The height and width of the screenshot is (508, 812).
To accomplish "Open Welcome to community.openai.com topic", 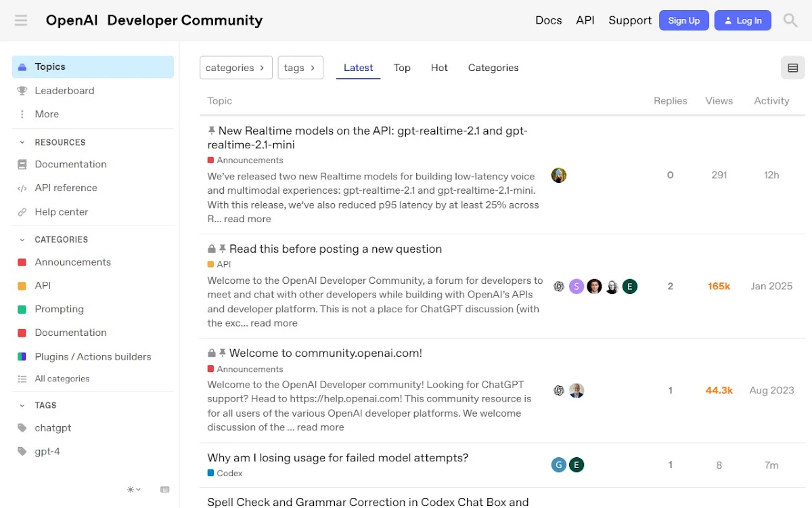I will pos(325,353).
